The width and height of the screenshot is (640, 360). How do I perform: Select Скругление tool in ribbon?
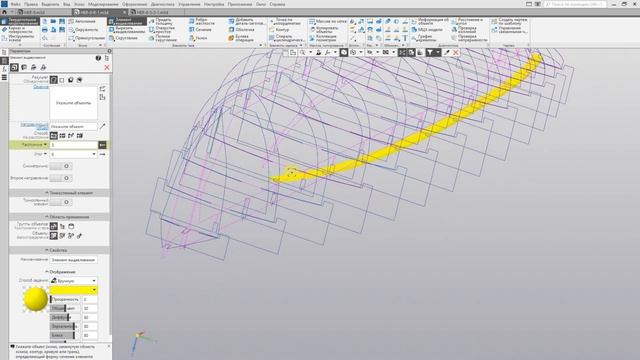[123, 38]
